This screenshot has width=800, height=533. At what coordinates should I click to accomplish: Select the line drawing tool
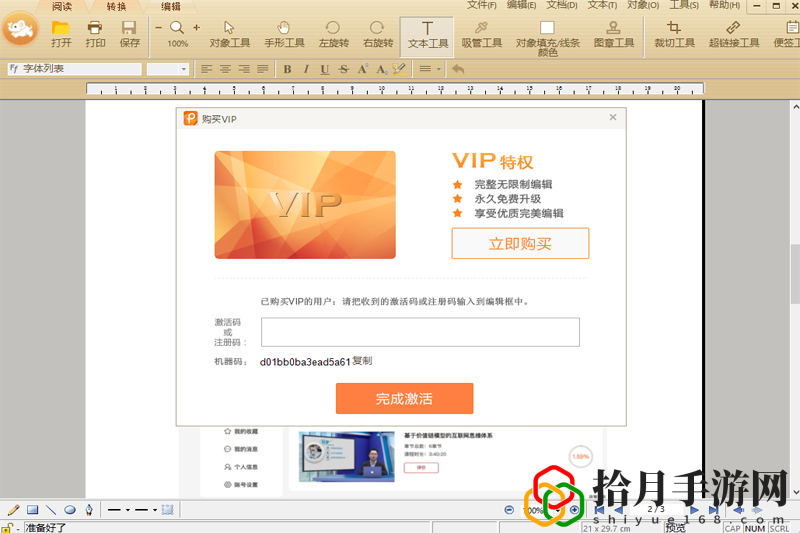(51, 510)
